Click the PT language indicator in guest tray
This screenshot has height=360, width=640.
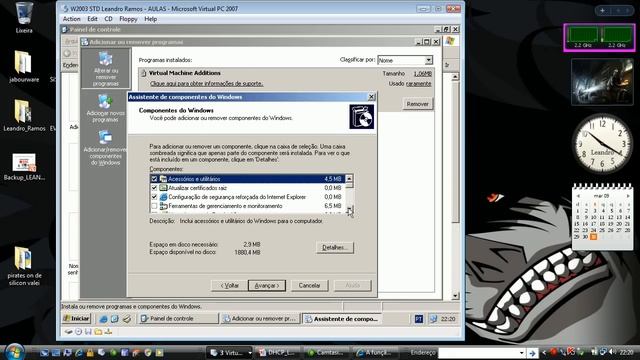[x=419, y=319]
